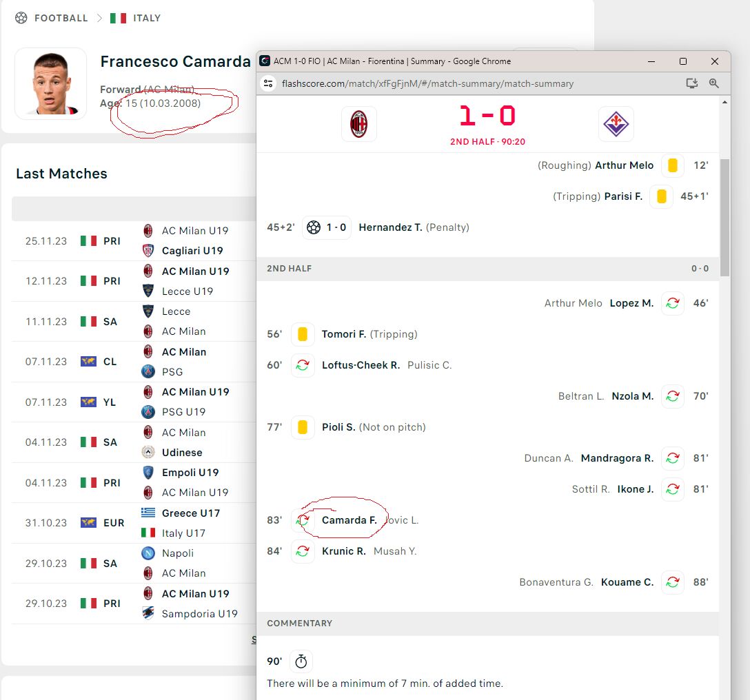Click the zoom magnifier icon in address bar
This screenshot has width=750, height=700.
coord(713,83)
